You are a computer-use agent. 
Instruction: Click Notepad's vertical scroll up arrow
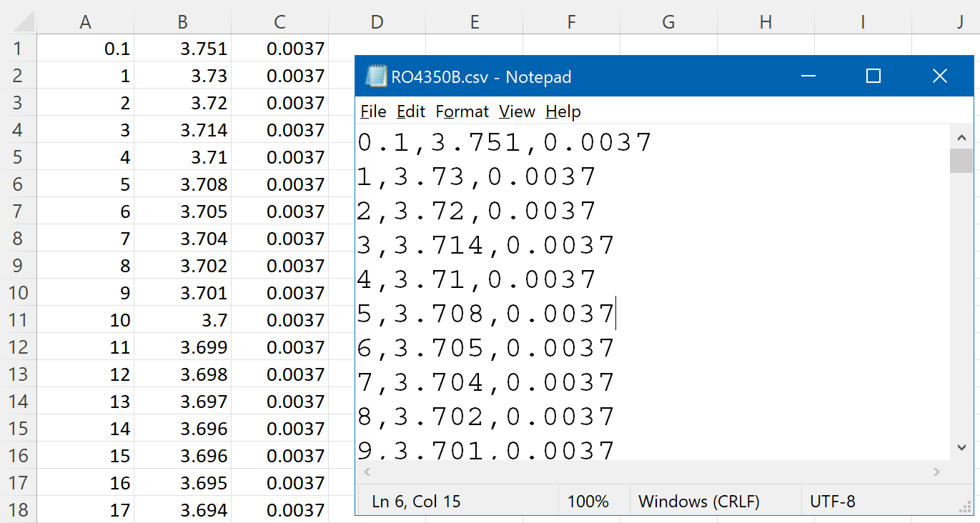(961, 136)
